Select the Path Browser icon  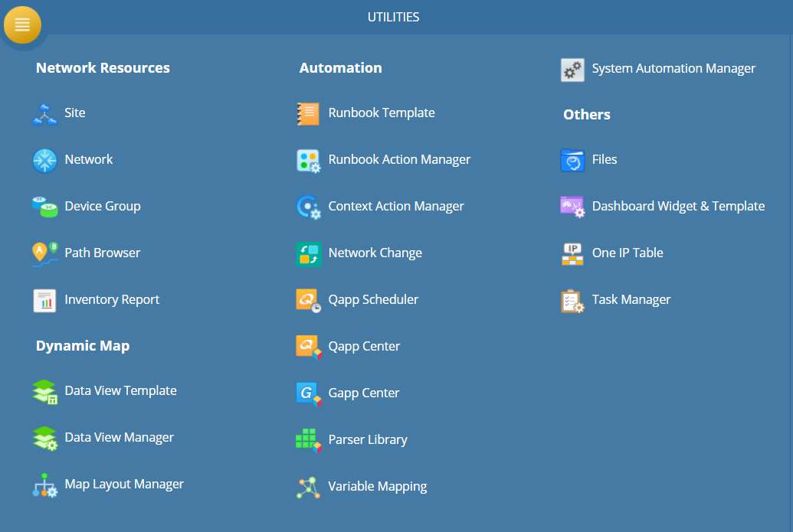[x=44, y=253]
